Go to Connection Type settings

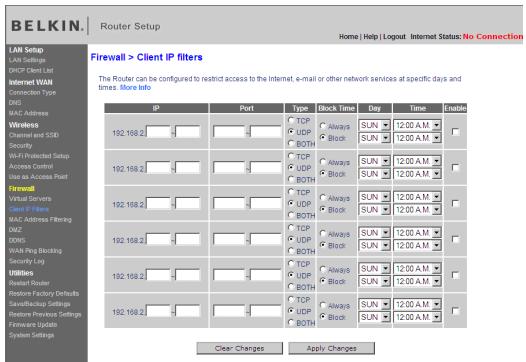tap(32, 92)
